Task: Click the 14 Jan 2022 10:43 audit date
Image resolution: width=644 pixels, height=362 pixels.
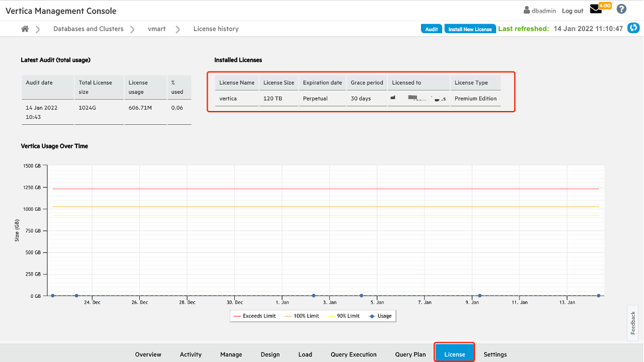Action: coord(48,112)
